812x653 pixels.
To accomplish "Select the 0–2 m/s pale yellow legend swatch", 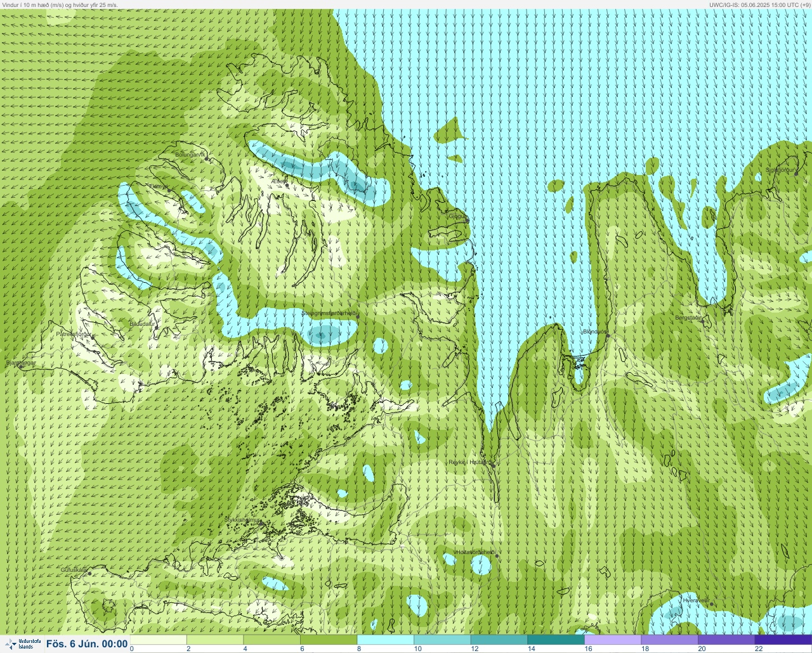I will point(159,640).
